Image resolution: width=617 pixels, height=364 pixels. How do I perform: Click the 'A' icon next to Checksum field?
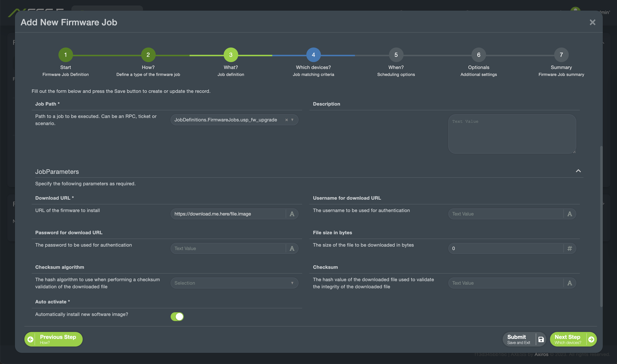click(x=570, y=283)
